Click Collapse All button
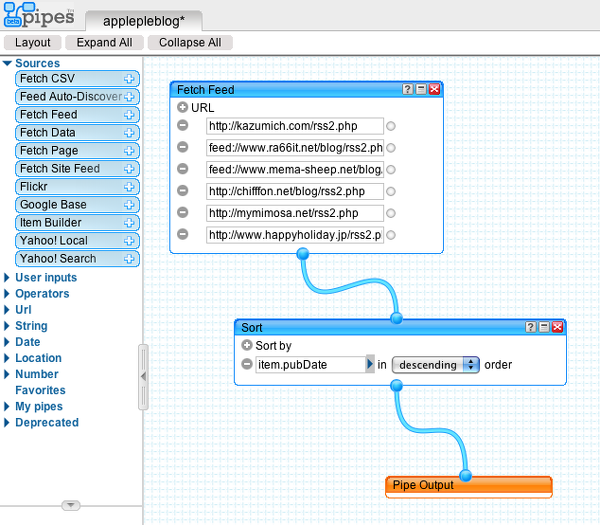Viewport: 600px width, 525px height. pyautogui.click(x=190, y=42)
